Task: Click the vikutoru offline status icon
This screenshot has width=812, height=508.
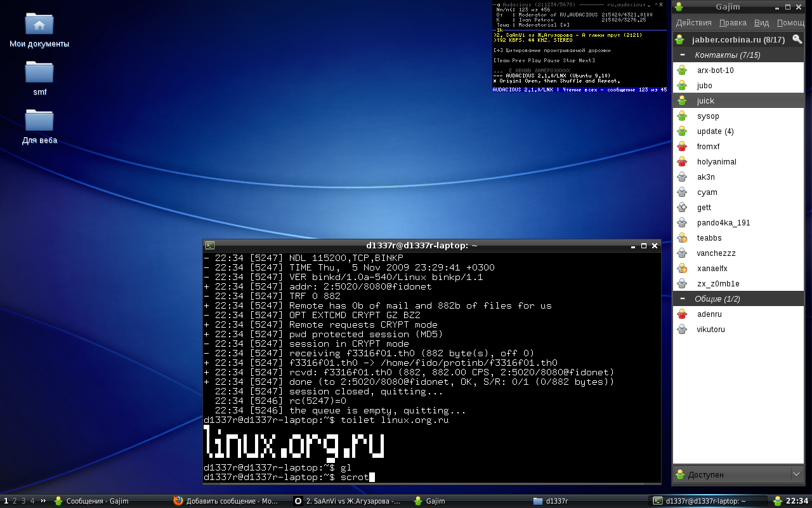Action: pyautogui.click(x=682, y=330)
